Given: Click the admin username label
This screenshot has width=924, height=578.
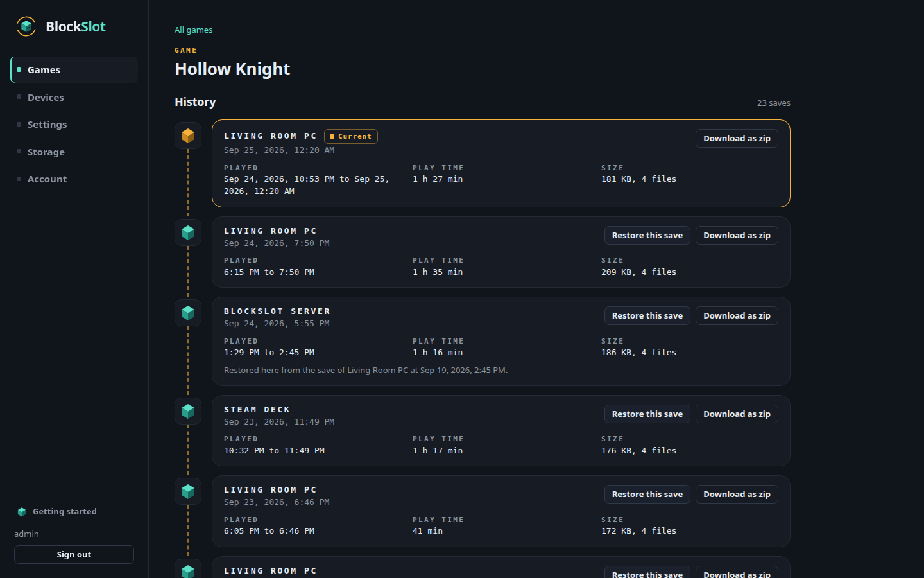Looking at the screenshot, I should [26, 534].
